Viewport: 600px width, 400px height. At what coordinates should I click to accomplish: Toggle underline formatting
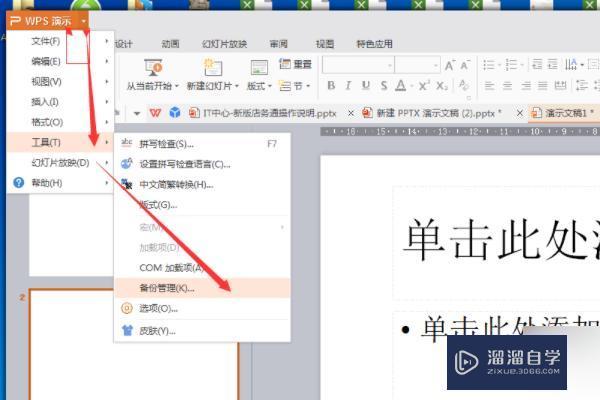tap(366, 85)
